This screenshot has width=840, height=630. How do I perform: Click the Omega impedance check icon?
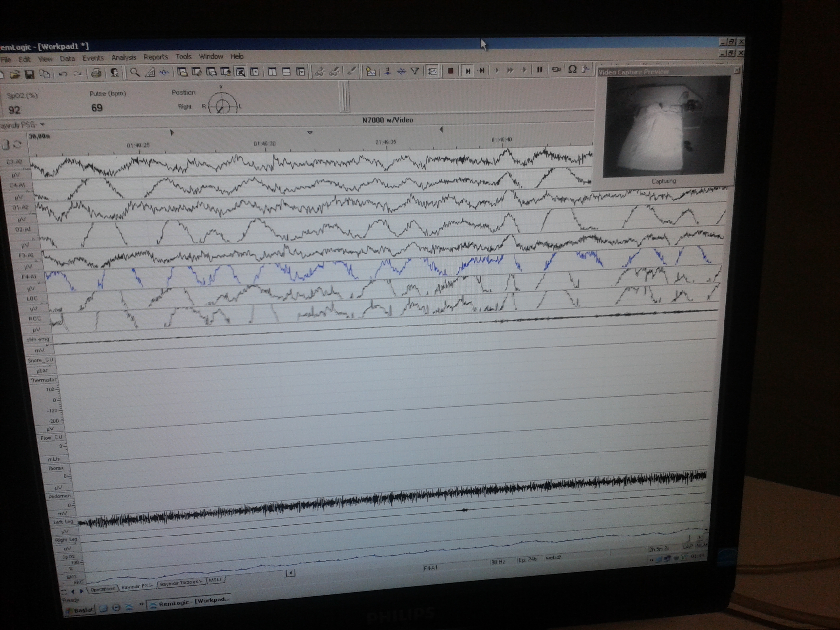tap(572, 69)
